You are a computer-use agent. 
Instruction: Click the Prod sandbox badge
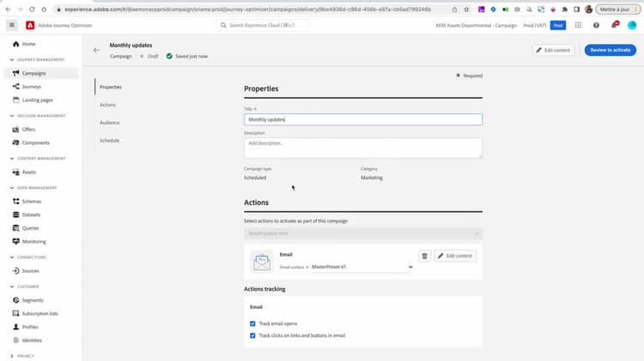pos(558,26)
